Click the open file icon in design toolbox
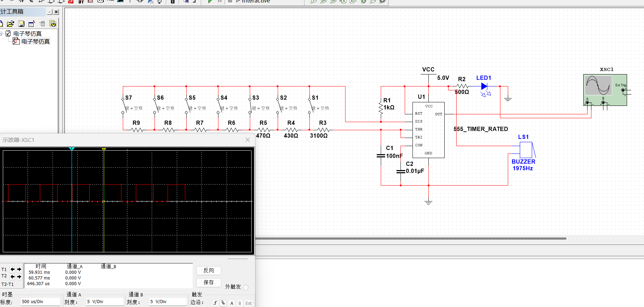 tap(10, 24)
